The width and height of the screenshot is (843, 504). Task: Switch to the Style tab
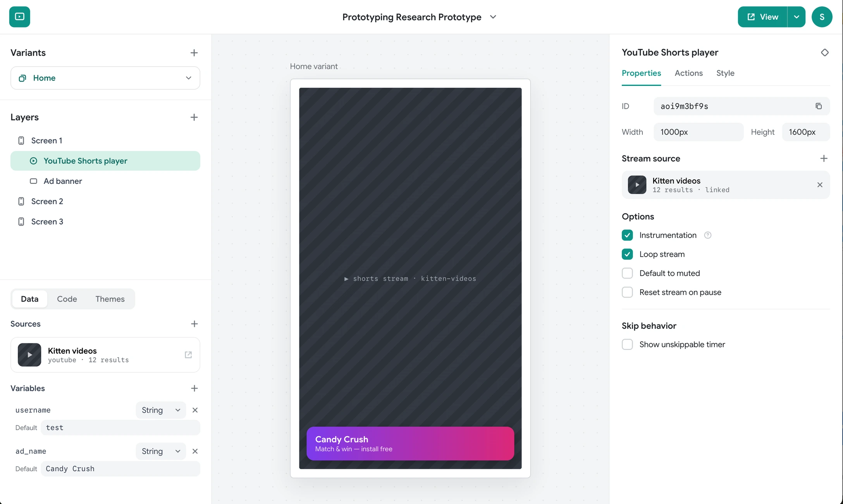(x=725, y=73)
